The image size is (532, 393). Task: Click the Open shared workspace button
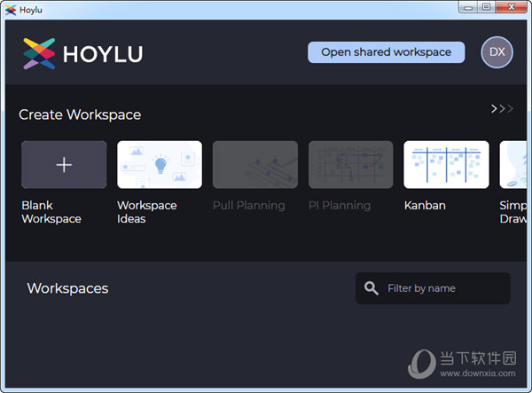[x=386, y=52]
